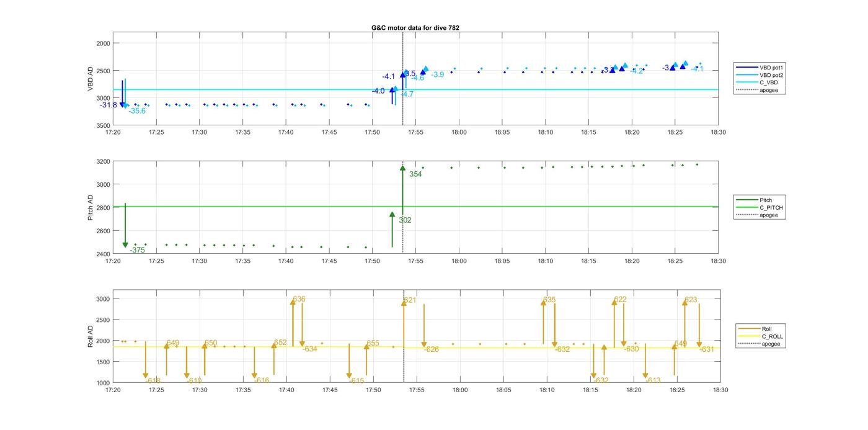This screenshot has height=430, width=868.
Task: Click the '-618' roll move label
Action: [x=153, y=381]
